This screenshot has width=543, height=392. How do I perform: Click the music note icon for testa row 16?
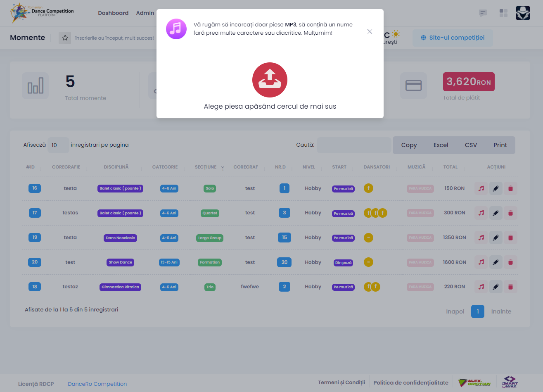point(481,188)
